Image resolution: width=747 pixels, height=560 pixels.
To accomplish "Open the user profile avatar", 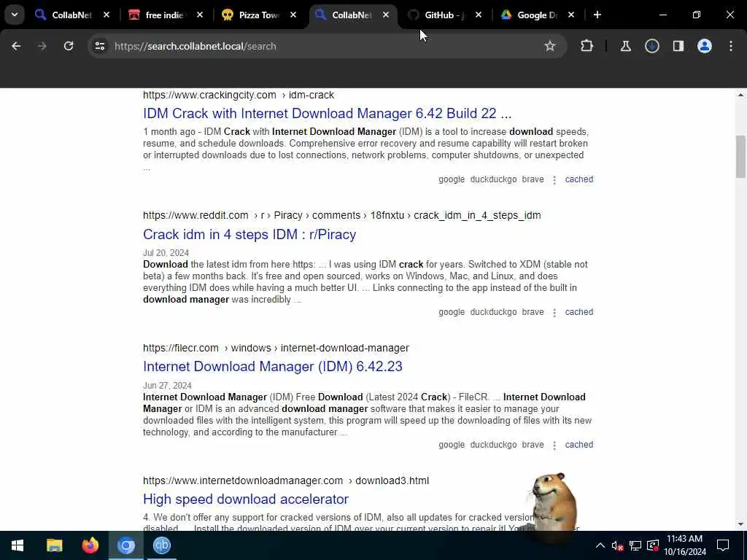I will point(704,46).
